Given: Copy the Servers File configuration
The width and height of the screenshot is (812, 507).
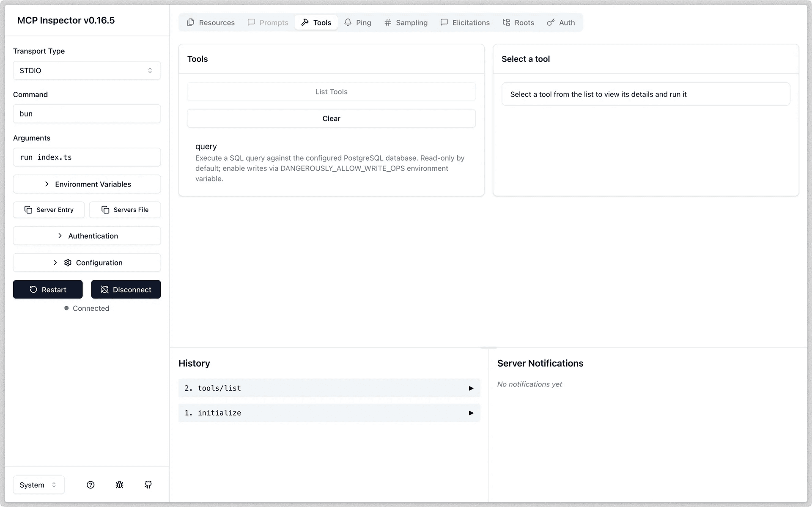Looking at the screenshot, I should coord(125,210).
